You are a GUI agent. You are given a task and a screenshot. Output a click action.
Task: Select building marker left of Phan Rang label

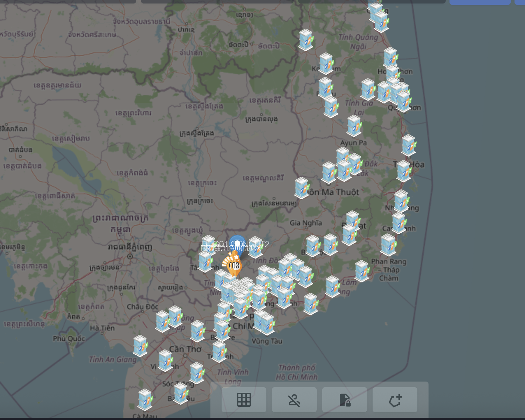[362, 271]
